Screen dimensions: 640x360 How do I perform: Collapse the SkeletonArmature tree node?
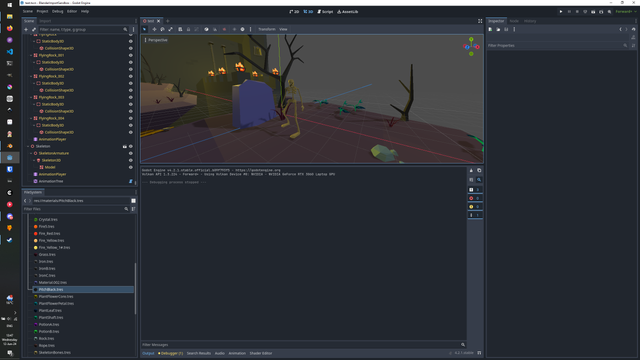[x=31, y=153]
